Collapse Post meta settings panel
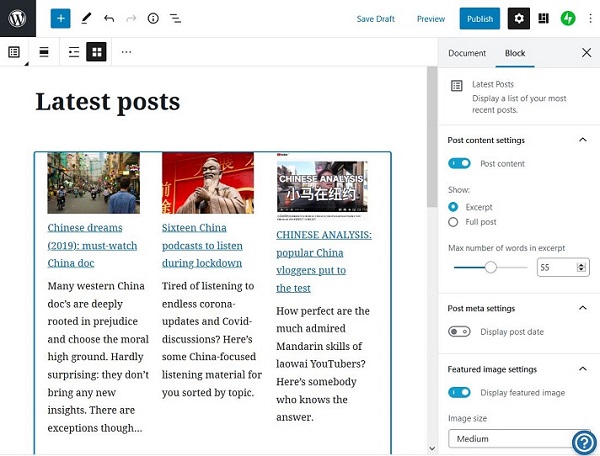The image size is (600, 456). point(583,308)
